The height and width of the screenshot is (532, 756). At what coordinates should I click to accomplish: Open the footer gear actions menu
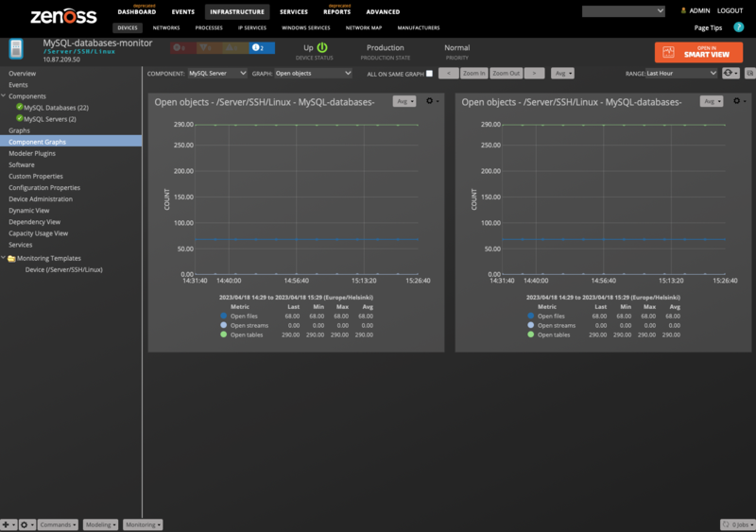point(26,524)
